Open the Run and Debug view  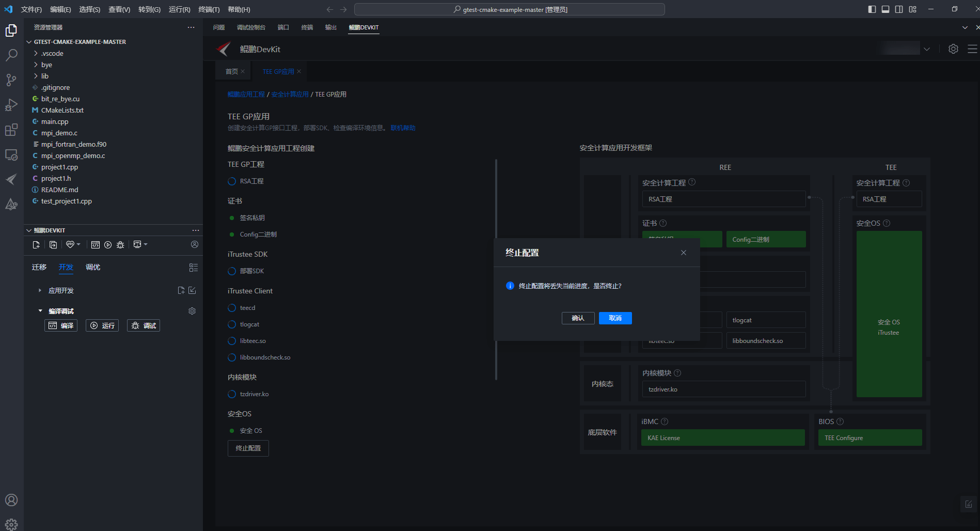point(11,105)
